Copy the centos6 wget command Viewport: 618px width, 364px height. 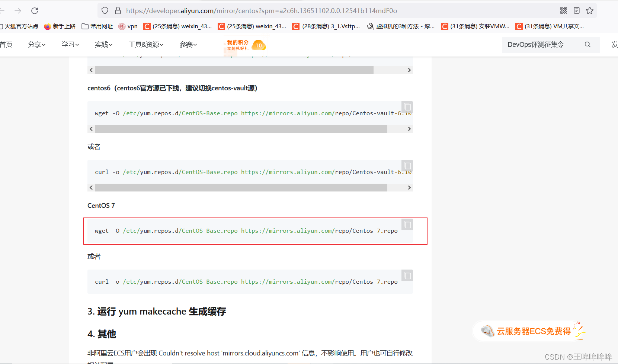click(x=407, y=107)
